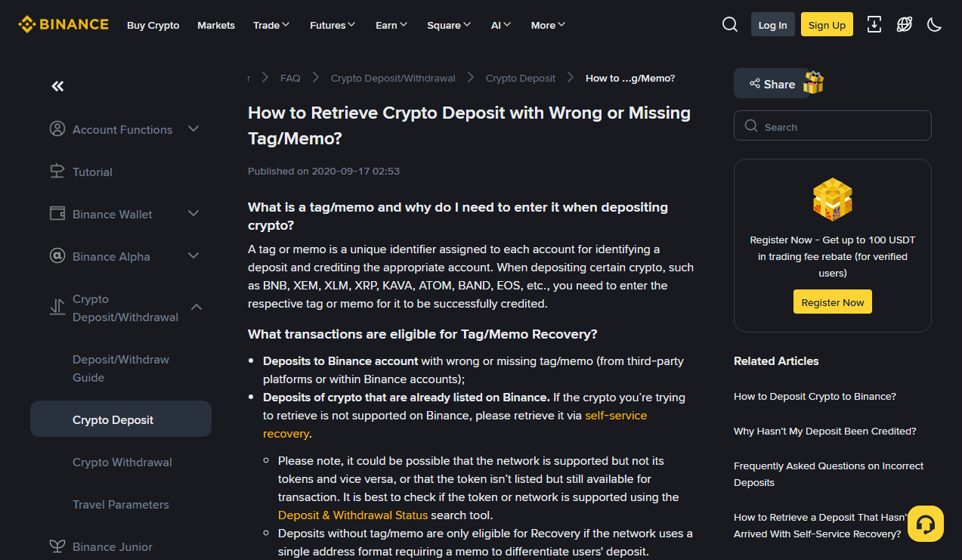
Task: Open the AI dropdown menu
Action: pos(501,25)
